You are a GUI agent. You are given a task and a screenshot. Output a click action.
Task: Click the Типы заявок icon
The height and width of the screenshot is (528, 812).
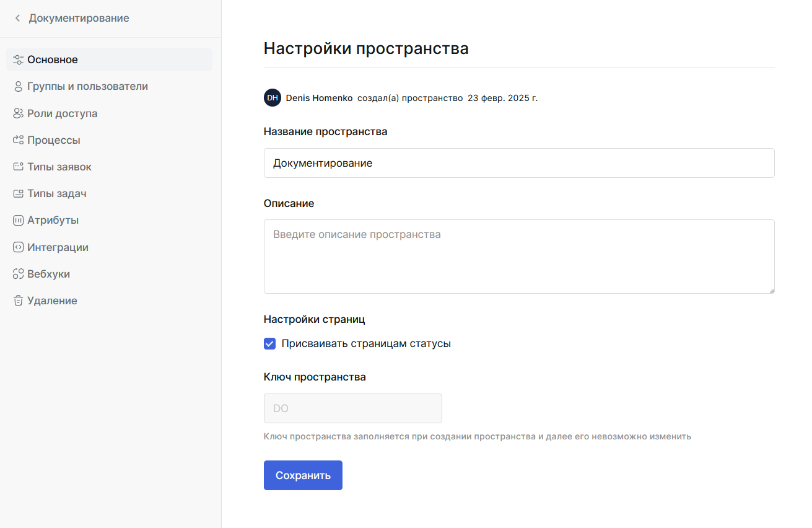17,166
